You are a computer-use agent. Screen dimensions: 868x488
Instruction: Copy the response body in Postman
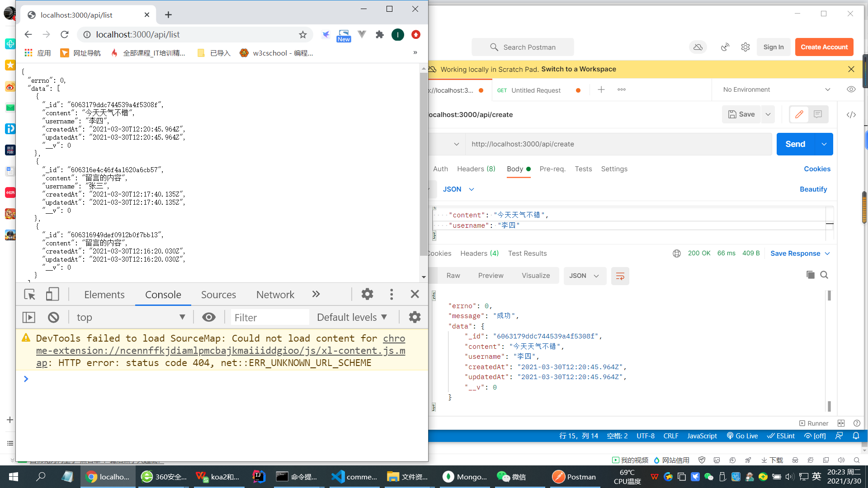[810, 275]
